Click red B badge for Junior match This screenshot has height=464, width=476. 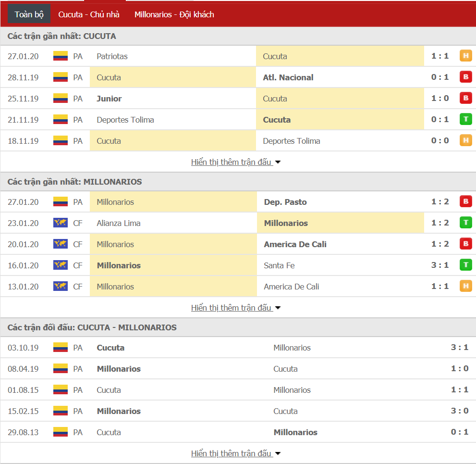tap(466, 98)
